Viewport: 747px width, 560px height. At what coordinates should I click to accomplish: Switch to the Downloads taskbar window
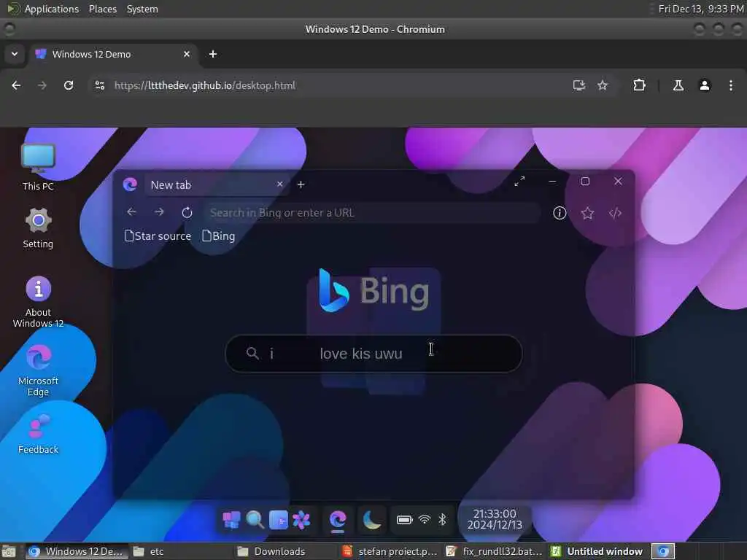pyautogui.click(x=286, y=551)
